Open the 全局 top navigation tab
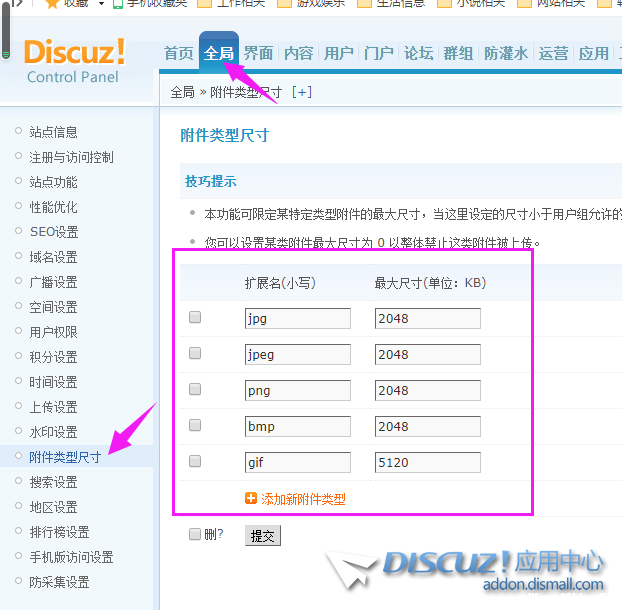This screenshot has height=610, width=622. (x=218, y=53)
